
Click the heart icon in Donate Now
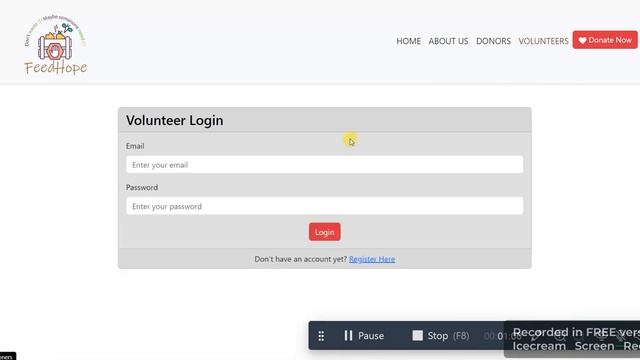[x=582, y=40]
